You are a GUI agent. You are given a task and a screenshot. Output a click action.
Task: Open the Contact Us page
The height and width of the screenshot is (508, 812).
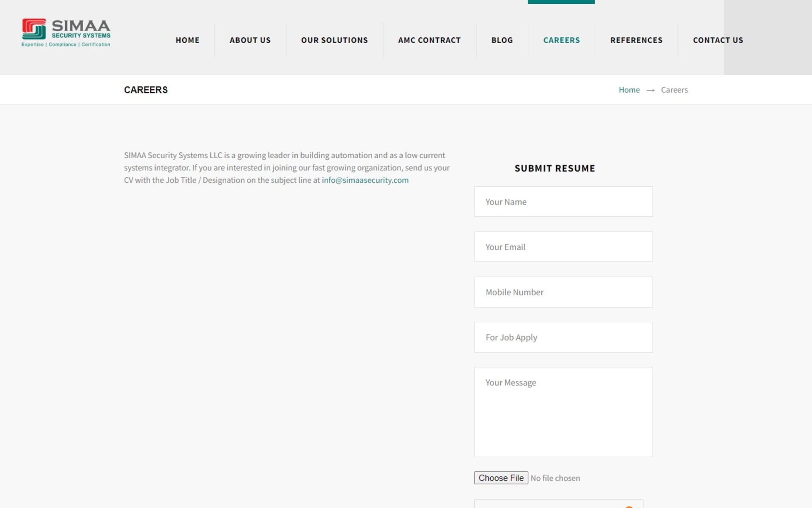(718, 40)
